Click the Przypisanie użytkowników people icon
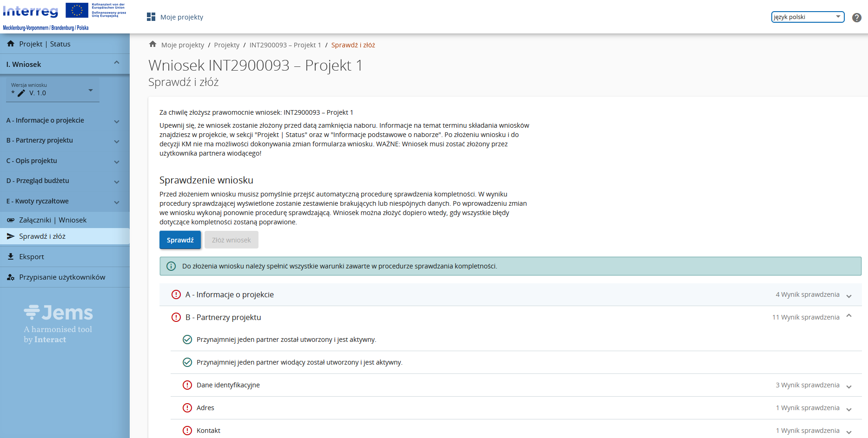This screenshot has width=868, height=438. pyautogui.click(x=11, y=277)
